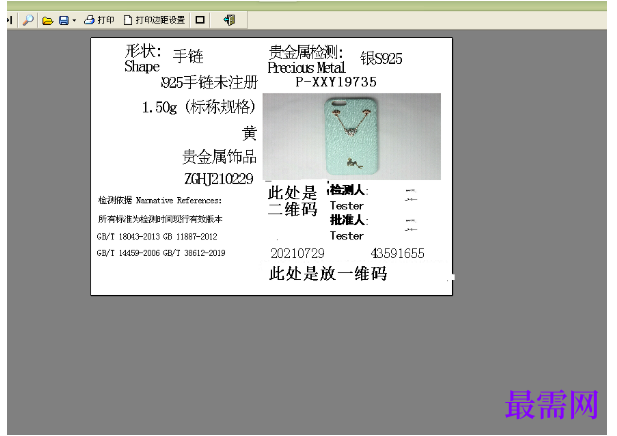Click the number 43591655
Screen dimensions: 617x436
(397, 253)
